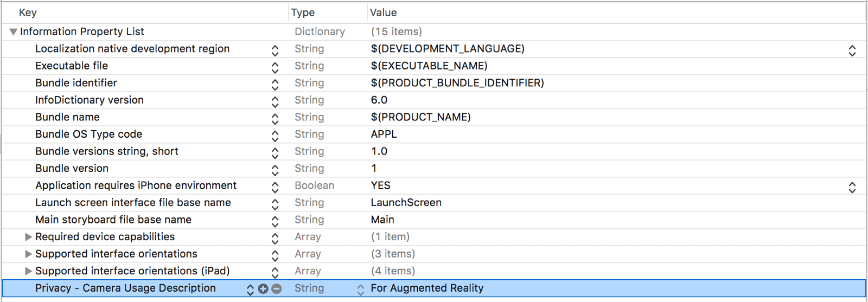868x302 pixels.
Task: Click the Value column header
Action: (x=383, y=12)
